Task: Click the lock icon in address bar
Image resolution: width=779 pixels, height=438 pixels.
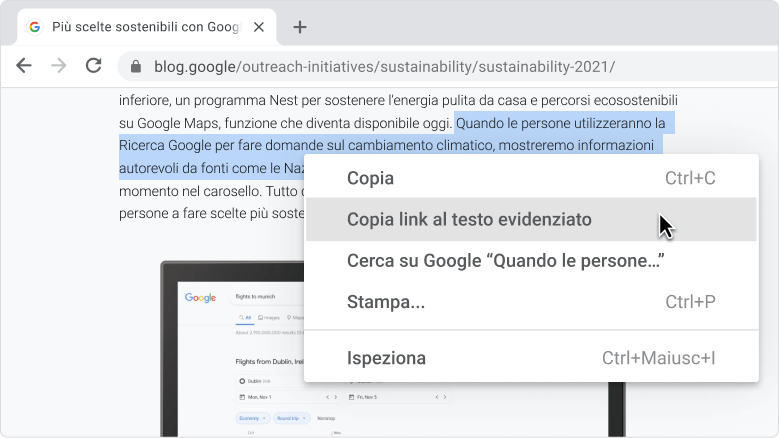Action: pyautogui.click(x=136, y=67)
